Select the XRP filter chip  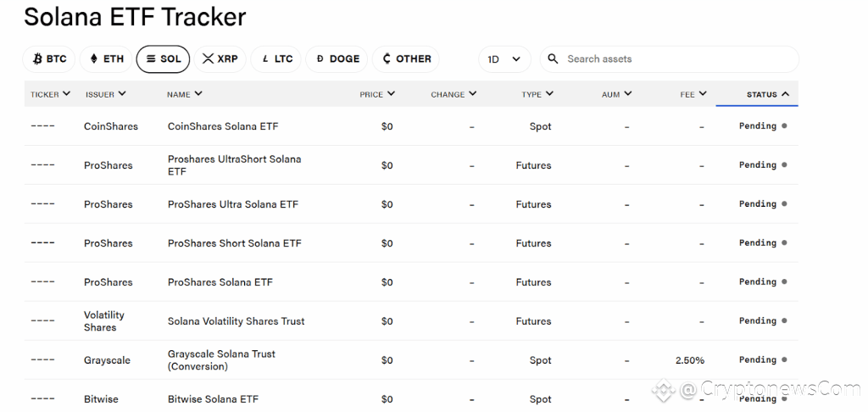pos(220,59)
